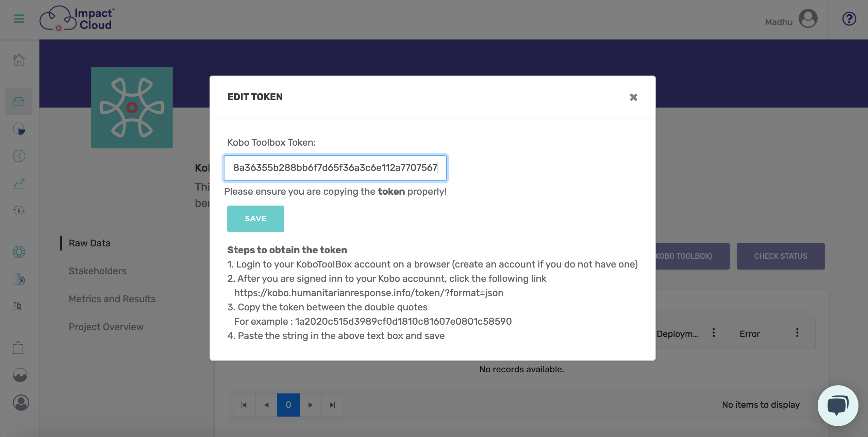This screenshot has height=437, width=868.
Task: Click the 'No items to display' text
Action: click(761, 405)
